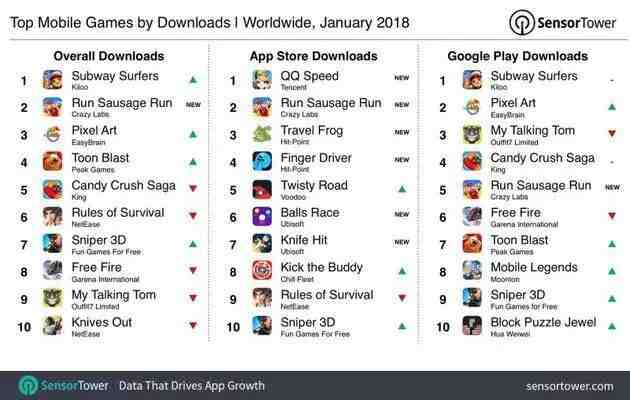
Task: Click the Sensor Tower footer logo
Action: 63,386
